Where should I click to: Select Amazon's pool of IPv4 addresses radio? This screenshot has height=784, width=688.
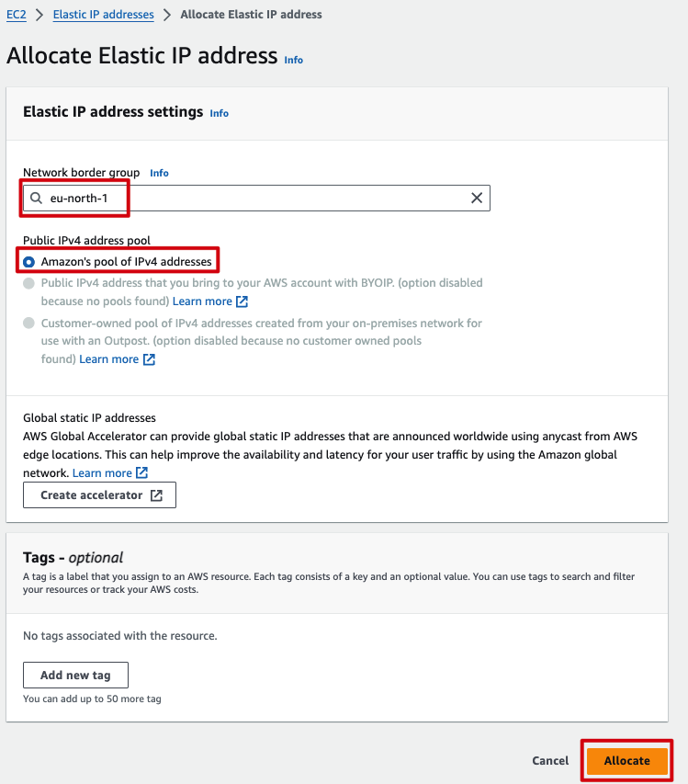[x=29, y=262]
